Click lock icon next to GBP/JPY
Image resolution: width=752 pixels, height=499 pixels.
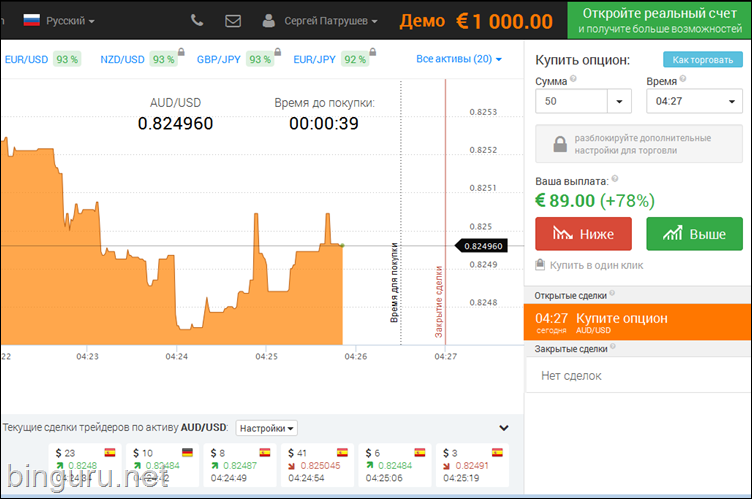coord(276,51)
